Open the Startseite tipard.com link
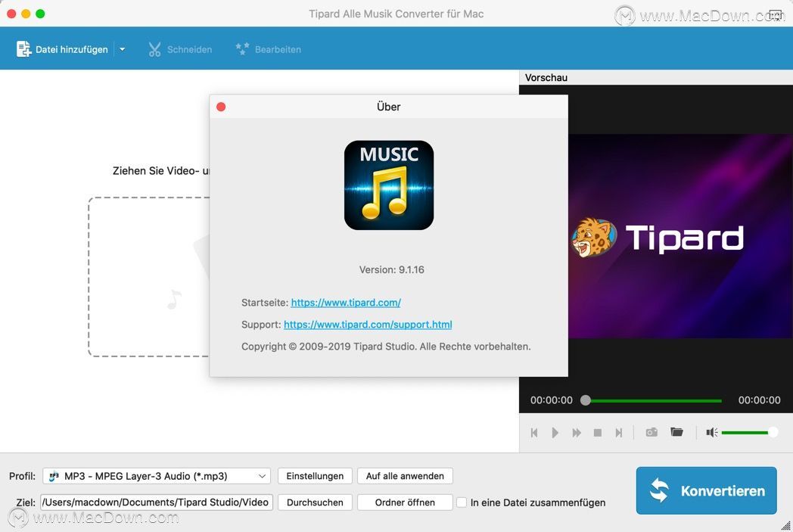The height and width of the screenshot is (532, 793). pos(346,303)
